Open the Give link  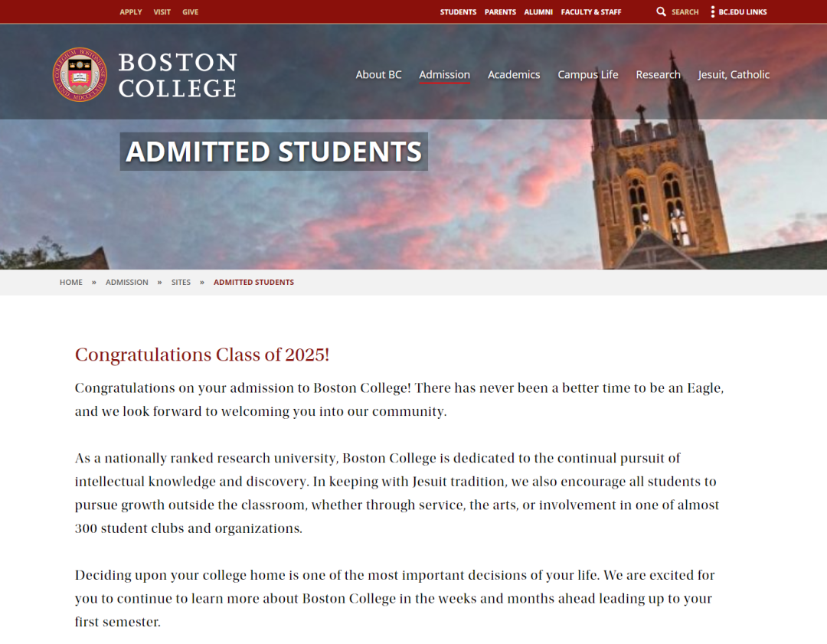(190, 11)
